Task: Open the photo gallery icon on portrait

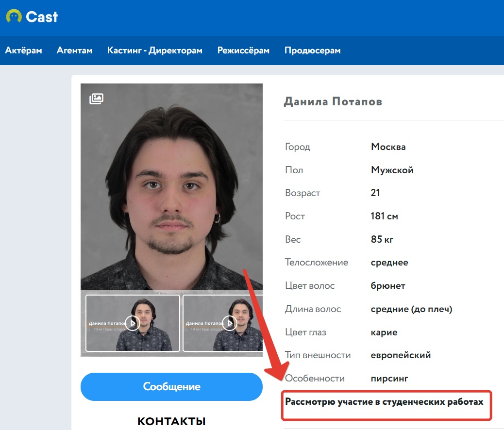Action: (96, 99)
